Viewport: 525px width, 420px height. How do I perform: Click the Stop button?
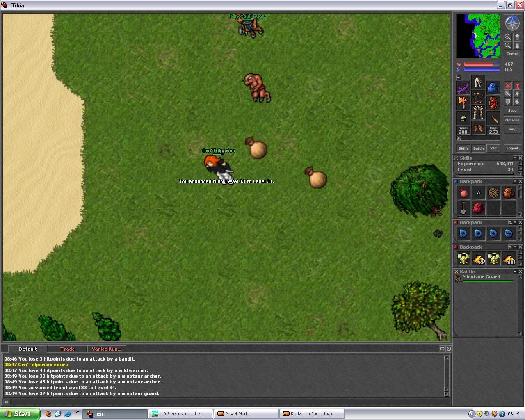[512, 110]
